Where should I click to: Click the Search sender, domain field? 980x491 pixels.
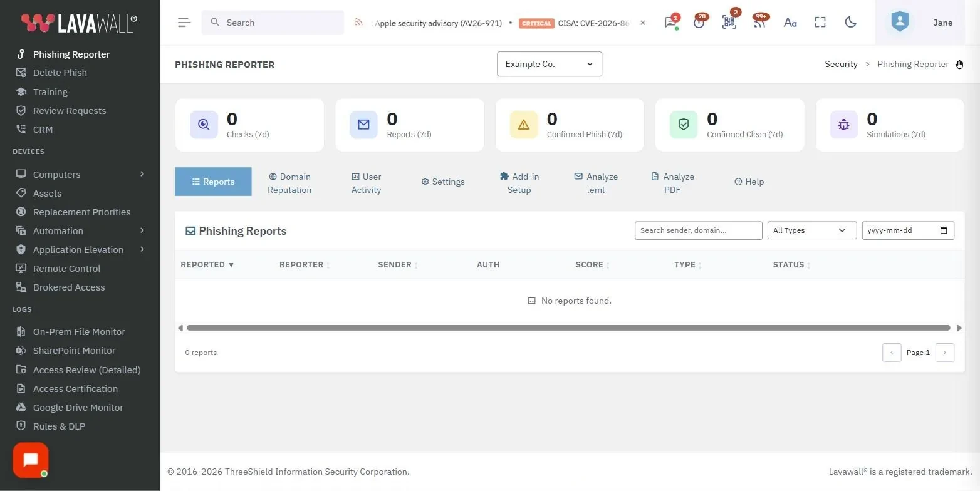[699, 230]
